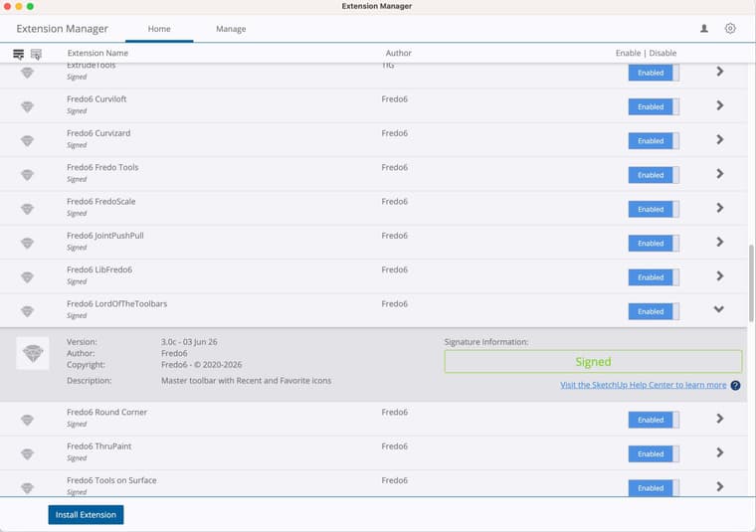Click Fredo6 JointPushPull extension name
The height and width of the screenshot is (532, 756).
pyautogui.click(x=105, y=236)
